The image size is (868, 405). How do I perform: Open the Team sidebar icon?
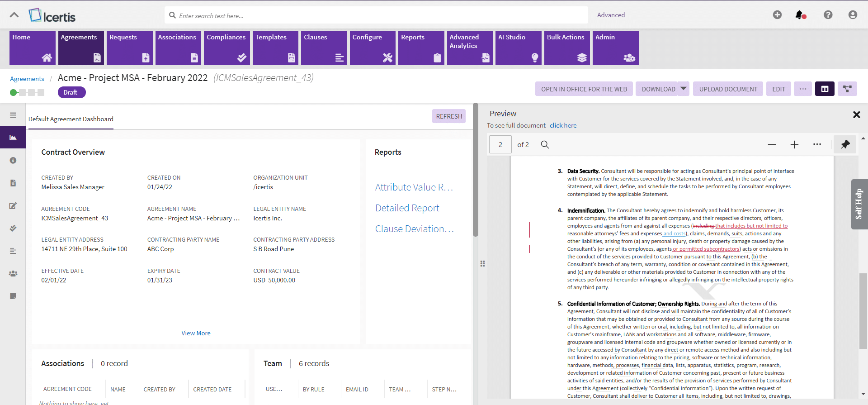coord(13,273)
